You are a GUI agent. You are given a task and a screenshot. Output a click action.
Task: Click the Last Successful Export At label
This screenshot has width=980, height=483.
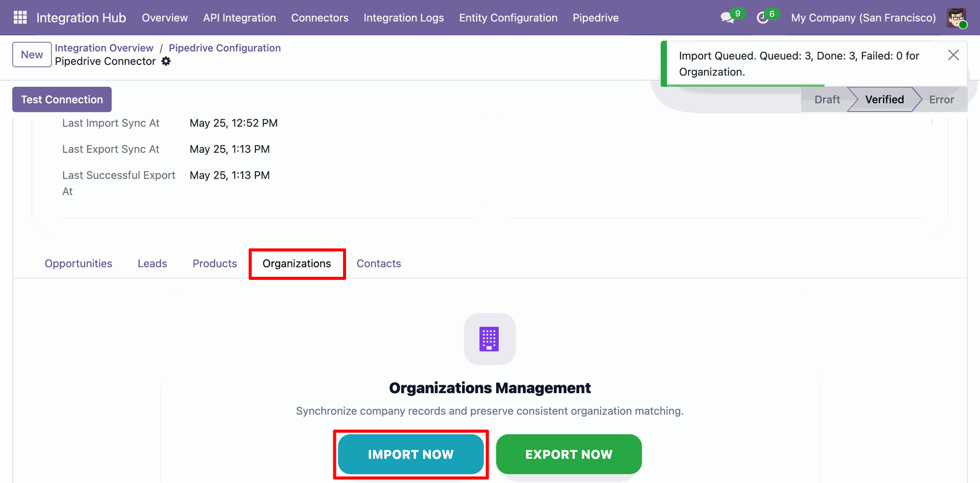tap(119, 183)
